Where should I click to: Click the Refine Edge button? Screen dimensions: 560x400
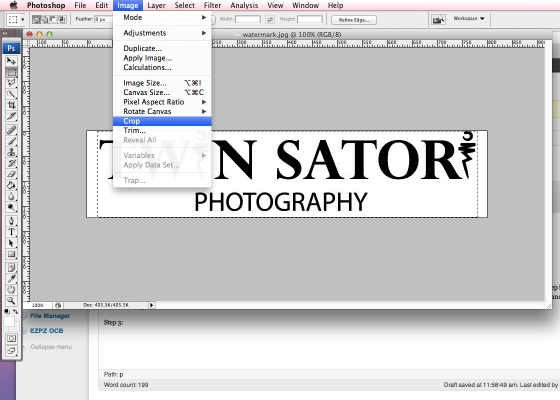354,20
